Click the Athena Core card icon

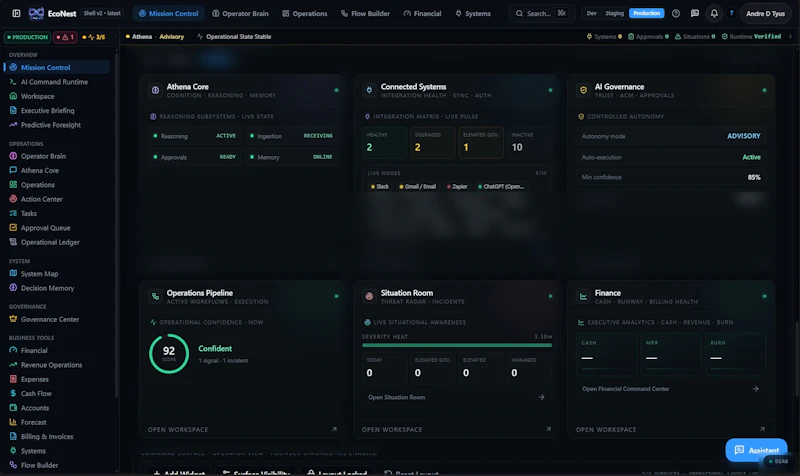(x=155, y=90)
